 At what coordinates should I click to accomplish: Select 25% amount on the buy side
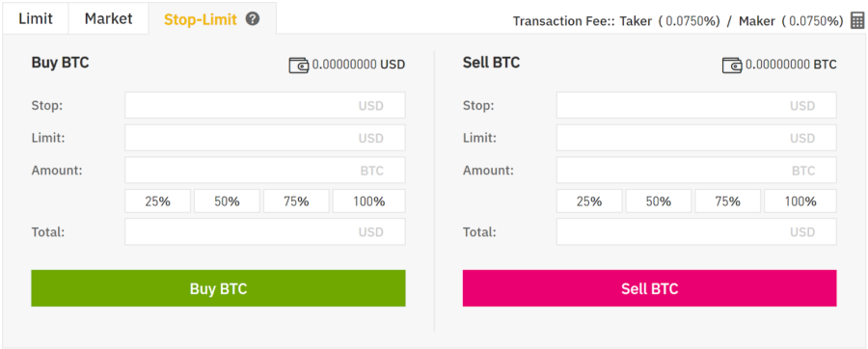click(x=158, y=201)
